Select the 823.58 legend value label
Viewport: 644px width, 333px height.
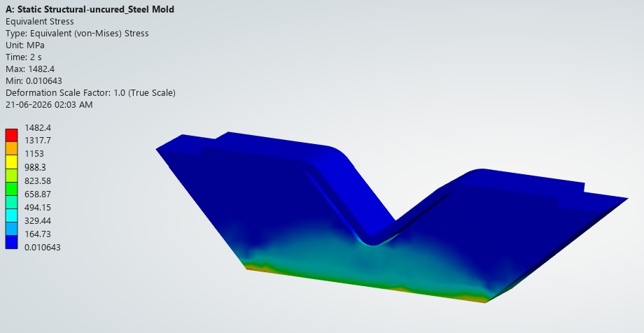coord(38,181)
